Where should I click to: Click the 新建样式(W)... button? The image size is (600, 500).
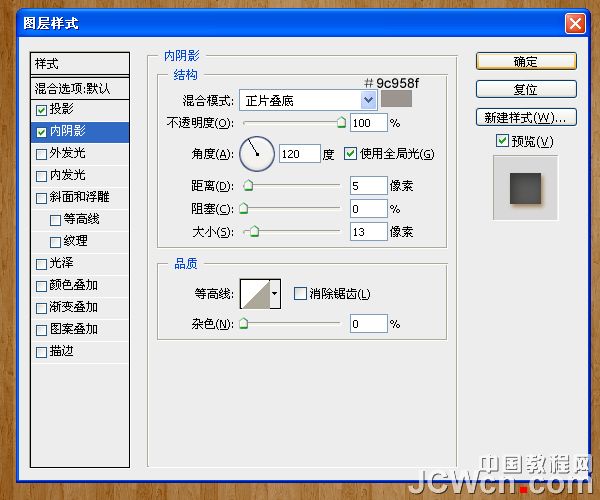pos(526,117)
